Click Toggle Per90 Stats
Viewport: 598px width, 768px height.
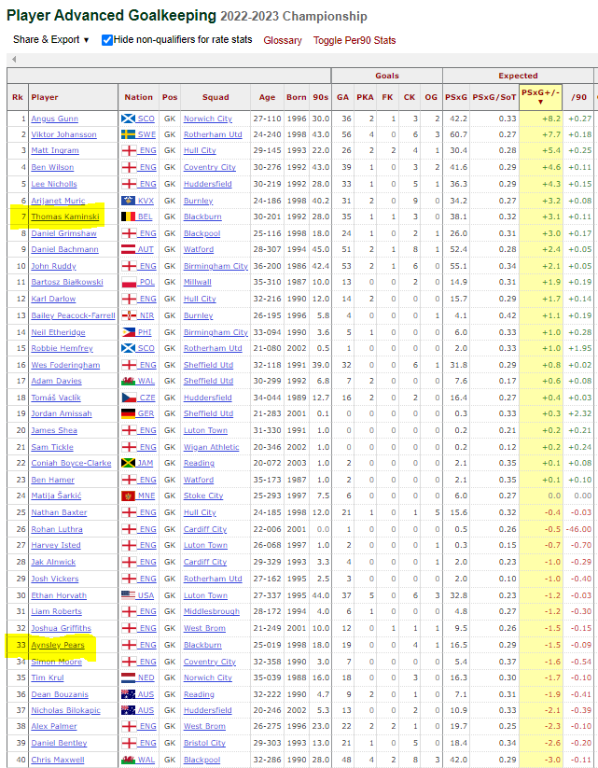[355, 40]
